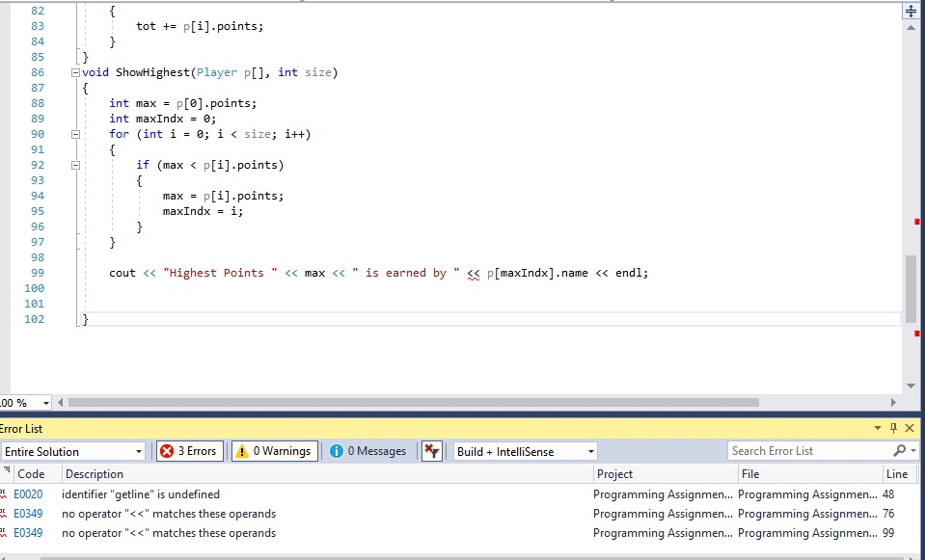Click the editor horizontal scrollbar thumb
This screenshot has width=925, height=560.
[414, 403]
